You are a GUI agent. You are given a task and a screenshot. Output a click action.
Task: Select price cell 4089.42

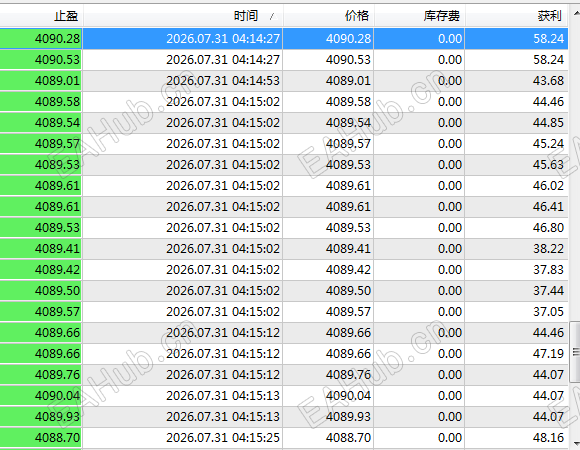tap(328, 270)
